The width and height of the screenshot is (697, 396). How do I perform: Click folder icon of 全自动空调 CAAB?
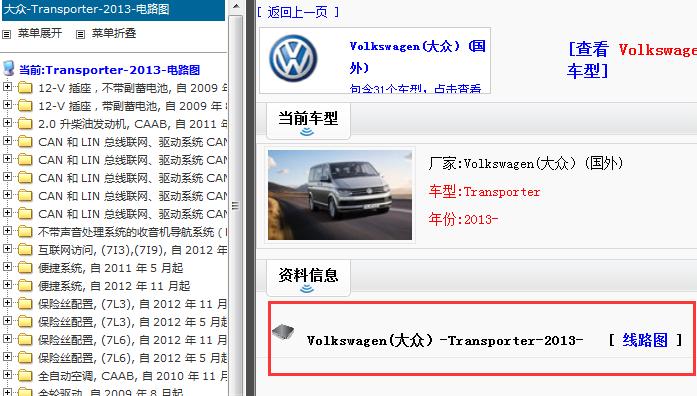25,376
